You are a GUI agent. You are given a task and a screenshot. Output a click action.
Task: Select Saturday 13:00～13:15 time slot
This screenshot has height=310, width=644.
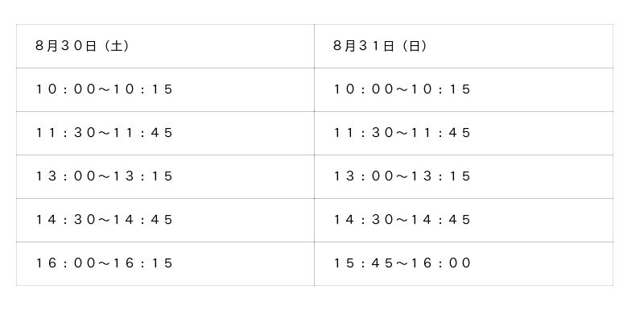click(x=165, y=176)
